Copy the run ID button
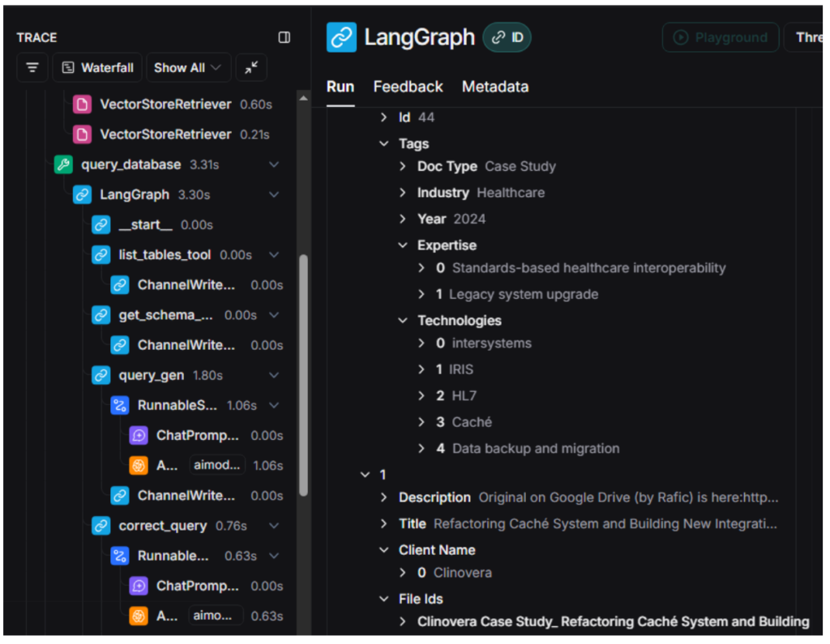The width and height of the screenshot is (830, 644). (507, 37)
